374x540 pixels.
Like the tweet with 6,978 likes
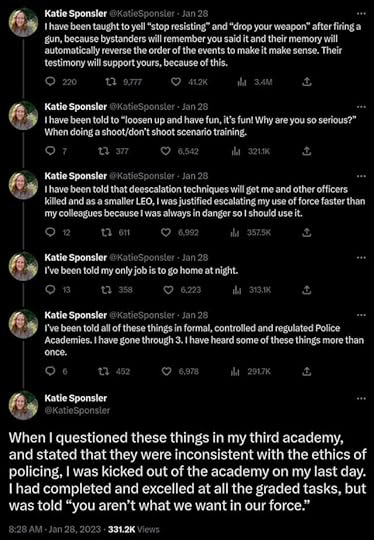167,371
